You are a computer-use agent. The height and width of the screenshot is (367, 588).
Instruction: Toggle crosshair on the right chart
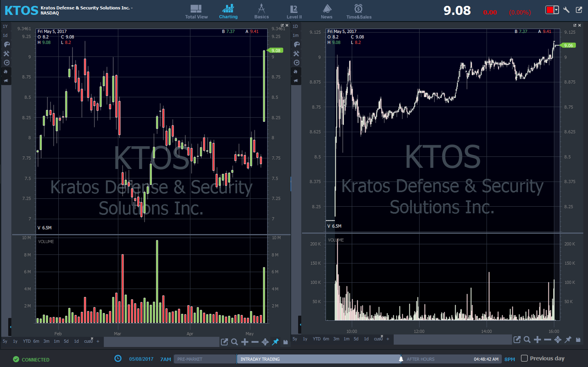point(558,340)
